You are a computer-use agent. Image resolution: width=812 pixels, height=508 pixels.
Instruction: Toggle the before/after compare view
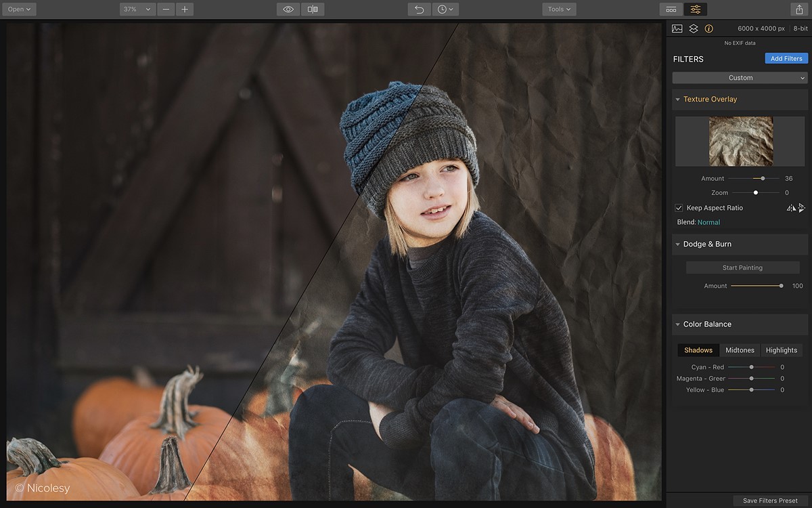tap(313, 9)
